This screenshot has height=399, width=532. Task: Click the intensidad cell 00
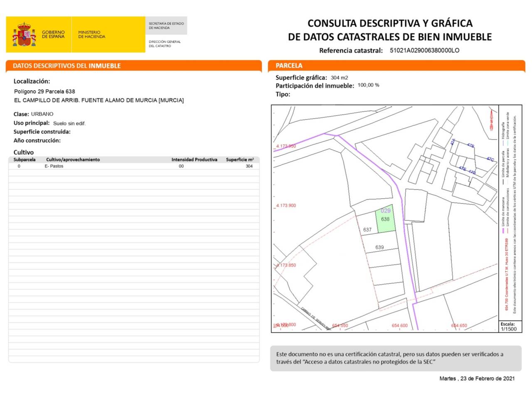pyautogui.click(x=181, y=166)
